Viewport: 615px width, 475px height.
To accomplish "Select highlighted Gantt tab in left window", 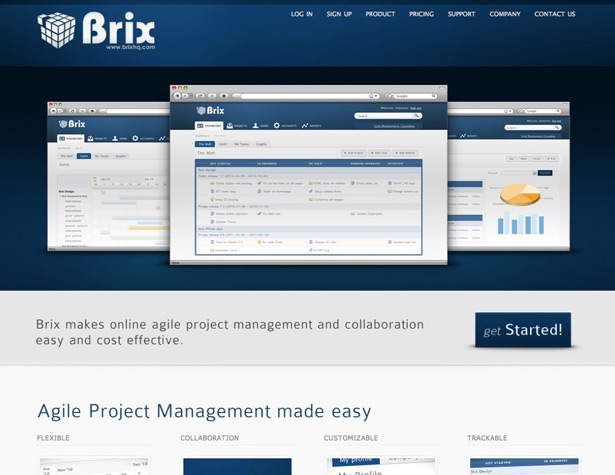I will tap(84, 156).
